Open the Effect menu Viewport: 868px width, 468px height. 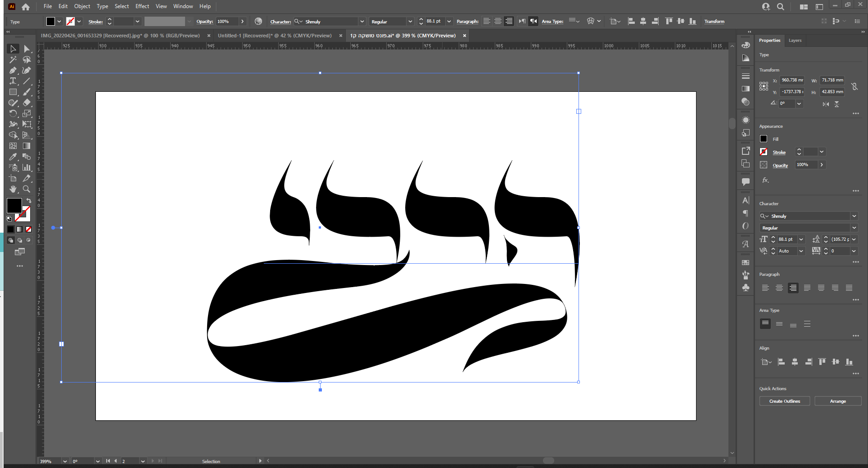click(142, 6)
